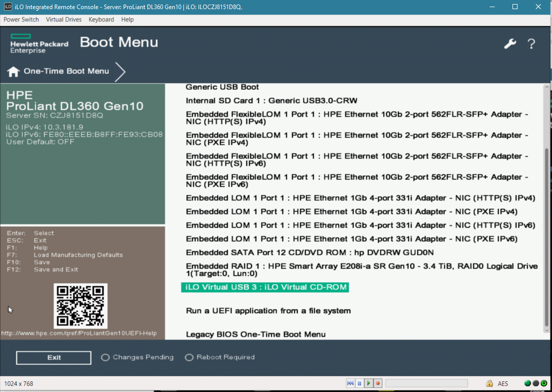This screenshot has height=392, width=552.
Task: Open the Virtual Drives menu
Action: [63, 19]
